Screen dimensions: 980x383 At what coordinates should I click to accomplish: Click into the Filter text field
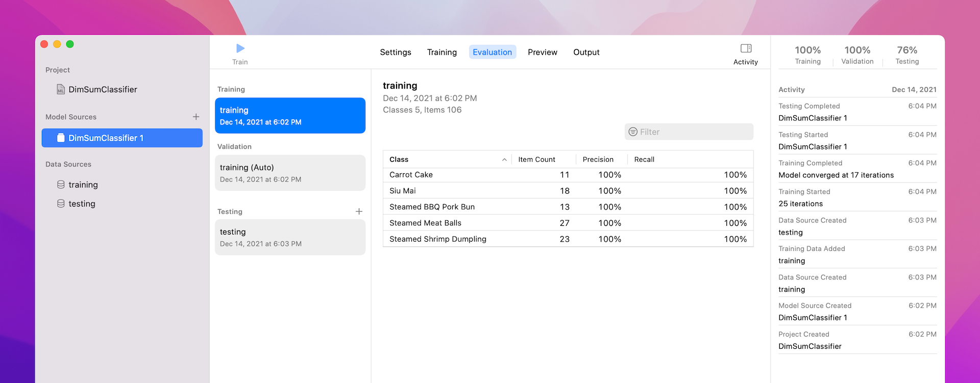(x=694, y=132)
